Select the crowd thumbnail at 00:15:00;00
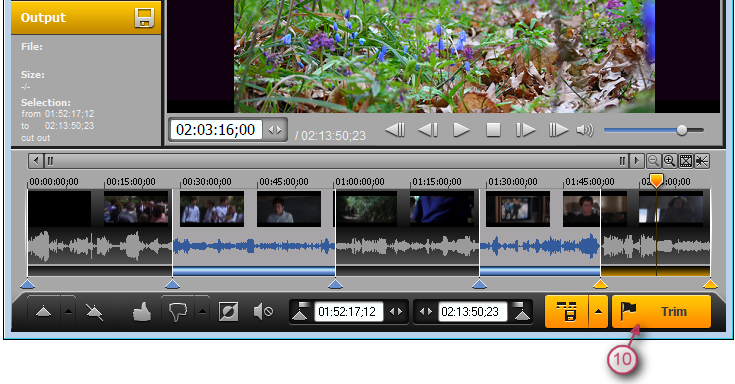Viewport: 735px width, 384px height. (x=136, y=209)
